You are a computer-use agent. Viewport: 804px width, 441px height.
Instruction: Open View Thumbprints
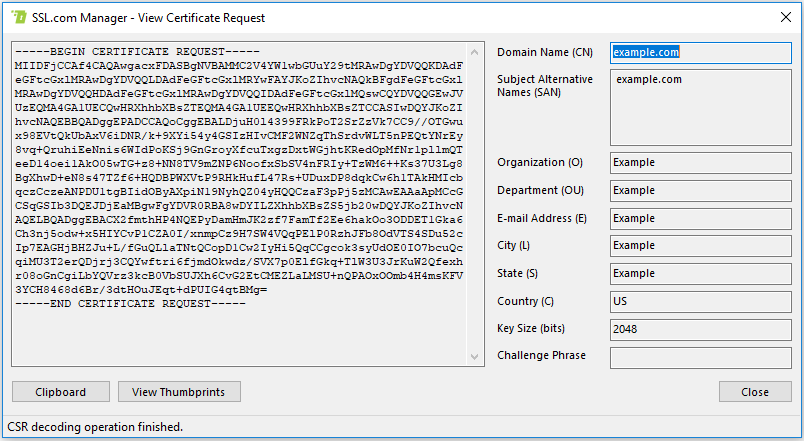pos(179,392)
